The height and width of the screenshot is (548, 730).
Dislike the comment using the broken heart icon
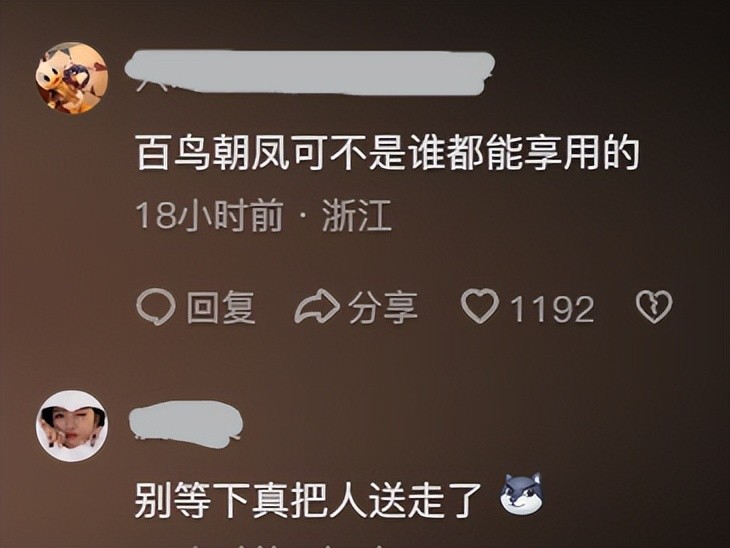pos(654,307)
